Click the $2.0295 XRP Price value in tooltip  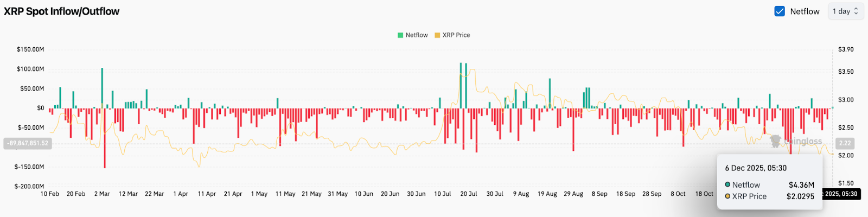[800, 196]
